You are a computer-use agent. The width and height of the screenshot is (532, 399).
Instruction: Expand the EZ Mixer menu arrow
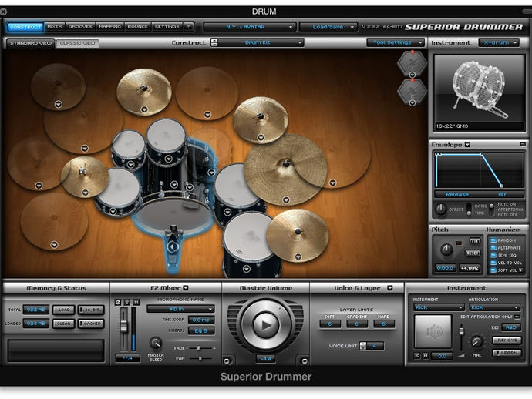tap(186, 288)
